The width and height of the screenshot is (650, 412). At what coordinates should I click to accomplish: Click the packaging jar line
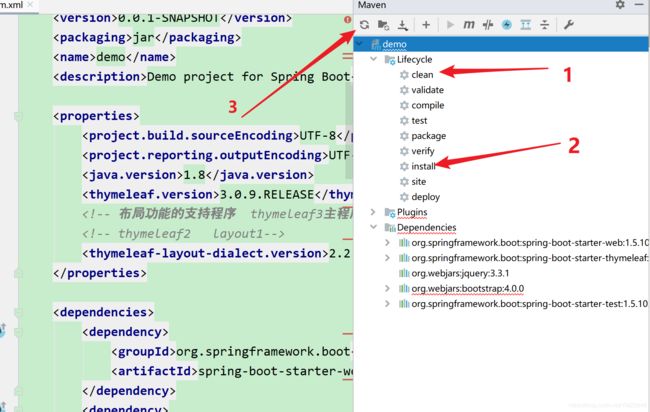(x=147, y=37)
